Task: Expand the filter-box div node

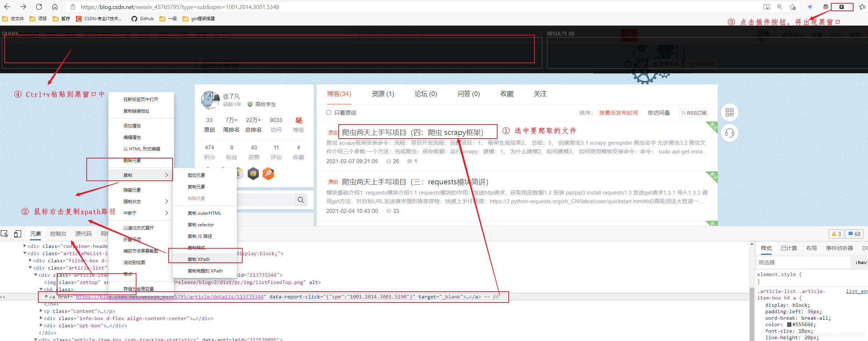Action: point(30,260)
